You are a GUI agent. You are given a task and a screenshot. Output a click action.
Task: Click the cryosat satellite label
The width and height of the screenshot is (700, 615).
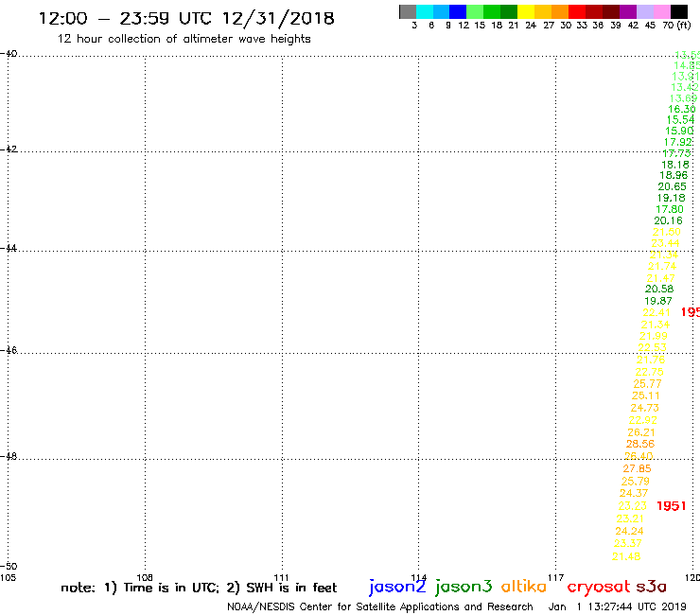pyautogui.click(x=599, y=587)
